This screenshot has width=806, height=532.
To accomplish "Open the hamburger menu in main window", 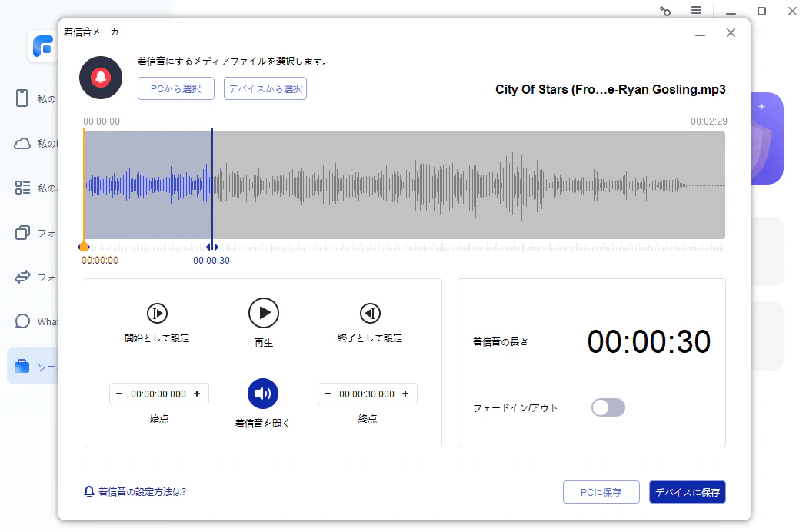I will click(697, 10).
